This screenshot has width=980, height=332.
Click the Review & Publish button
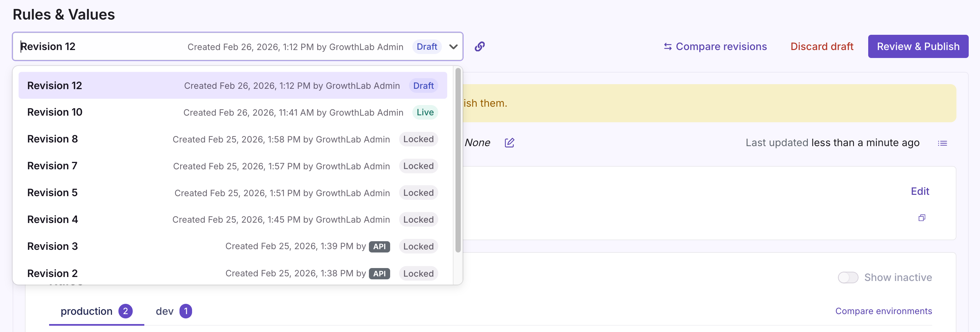[x=918, y=46]
